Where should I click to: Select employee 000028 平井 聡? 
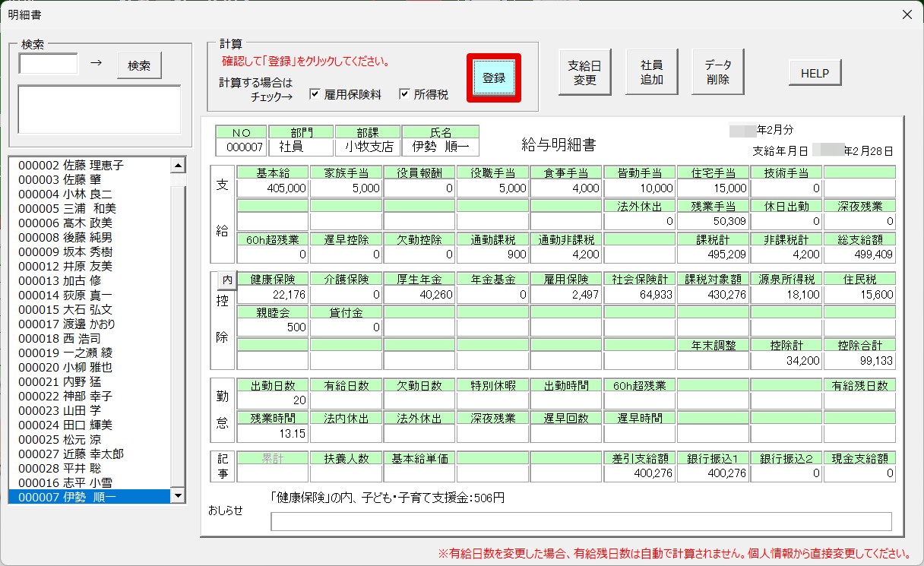[90, 468]
